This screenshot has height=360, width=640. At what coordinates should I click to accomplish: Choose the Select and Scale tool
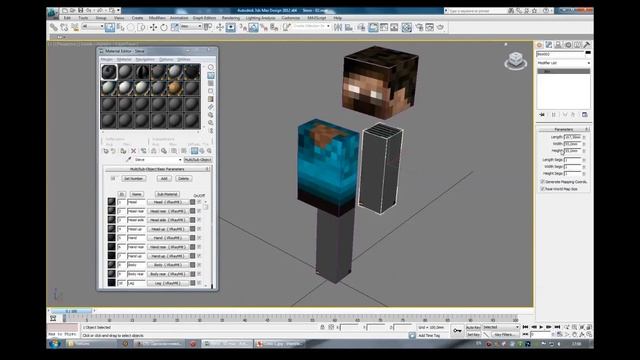pos(174,27)
